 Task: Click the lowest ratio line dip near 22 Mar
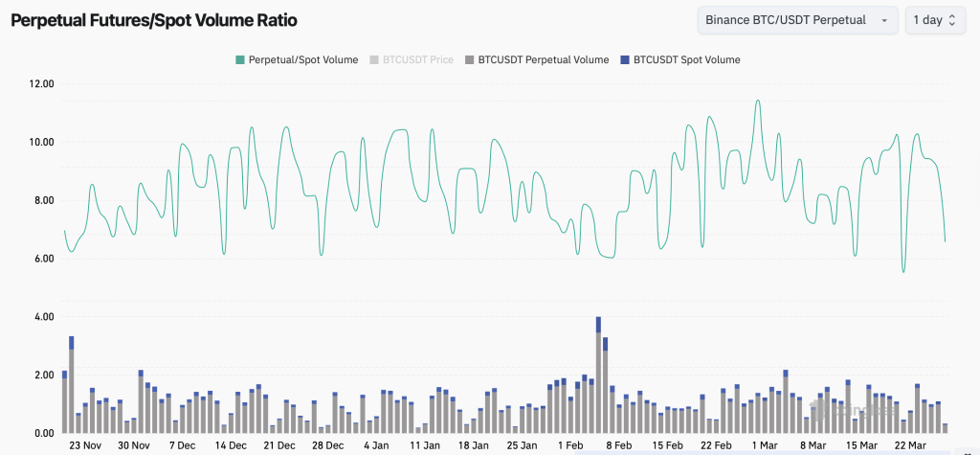click(x=902, y=271)
